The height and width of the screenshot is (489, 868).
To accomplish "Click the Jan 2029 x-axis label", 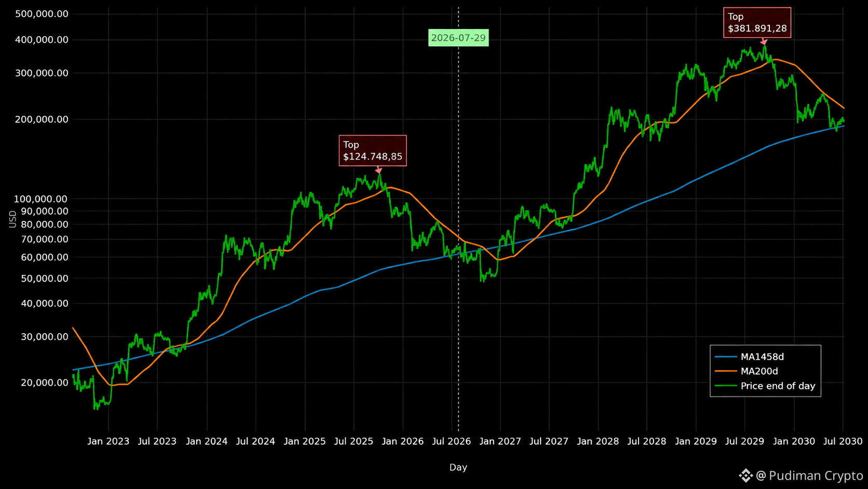I will (696, 441).
